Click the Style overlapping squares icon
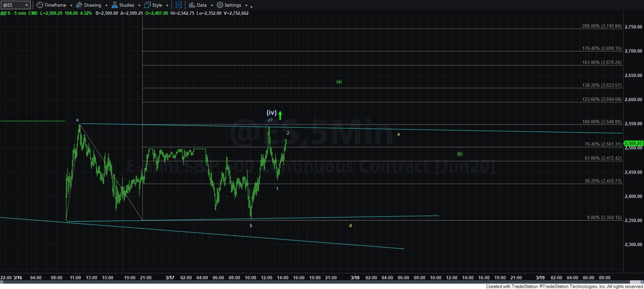Image resolution: width=644 pixels, height=289 pixels. (147, 5)
